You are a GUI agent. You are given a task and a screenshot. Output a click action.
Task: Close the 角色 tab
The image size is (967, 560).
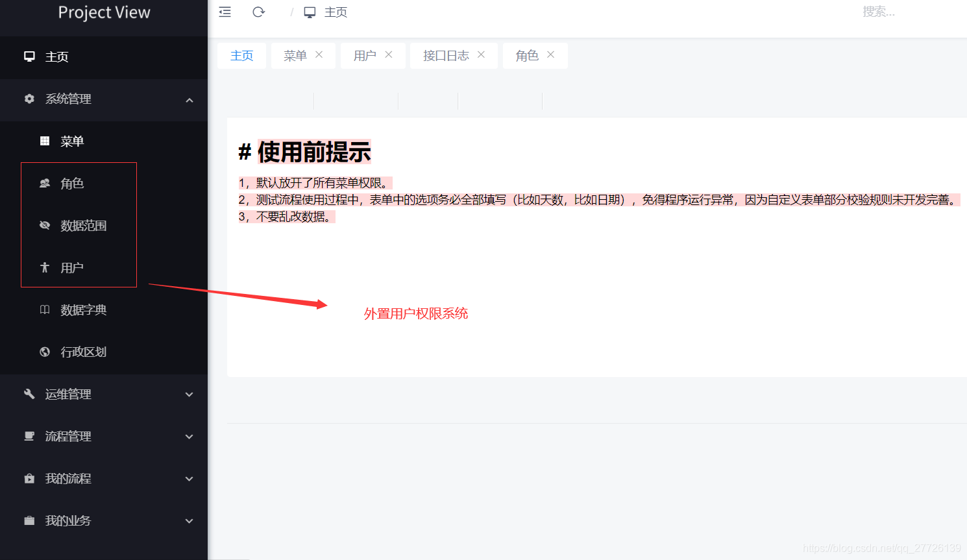pos(551,55)
